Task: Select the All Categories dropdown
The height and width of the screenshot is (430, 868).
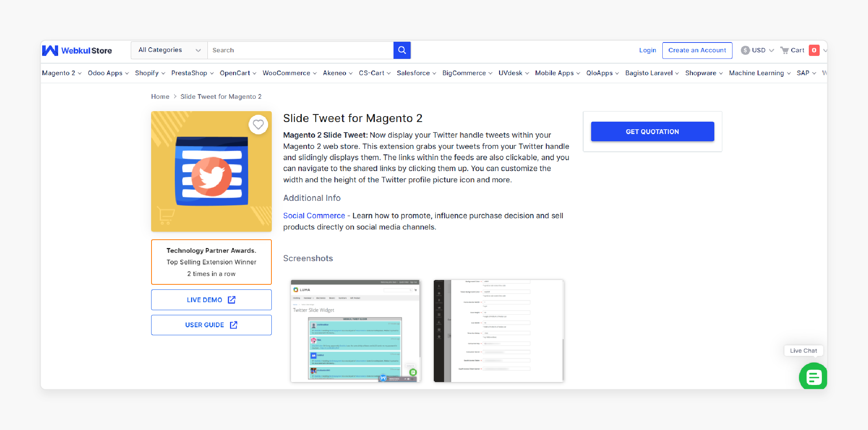Action: 168,50
